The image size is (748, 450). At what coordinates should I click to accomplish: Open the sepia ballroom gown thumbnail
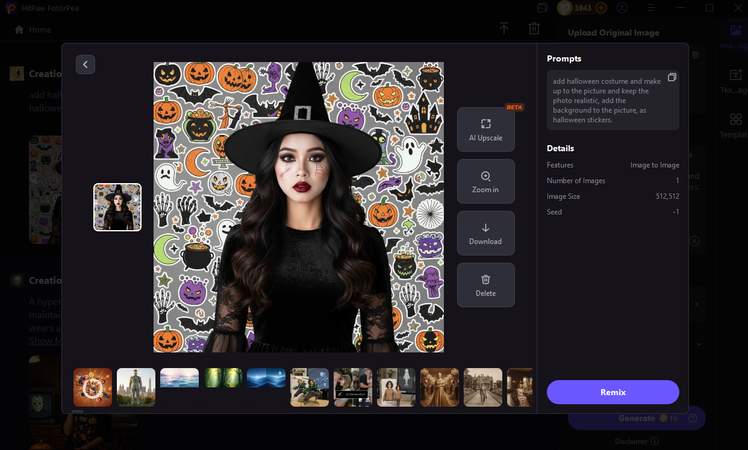(439, 387)
